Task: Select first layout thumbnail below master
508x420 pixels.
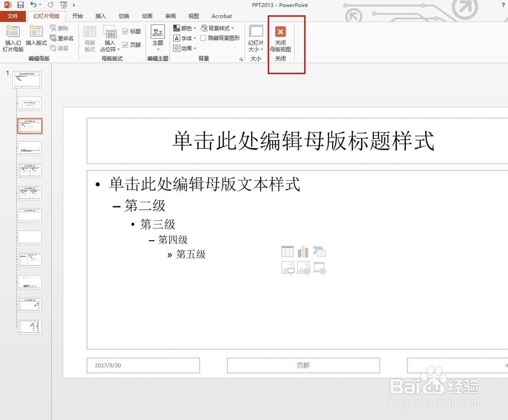Action: pyautogui.click(x=30, y=104)
